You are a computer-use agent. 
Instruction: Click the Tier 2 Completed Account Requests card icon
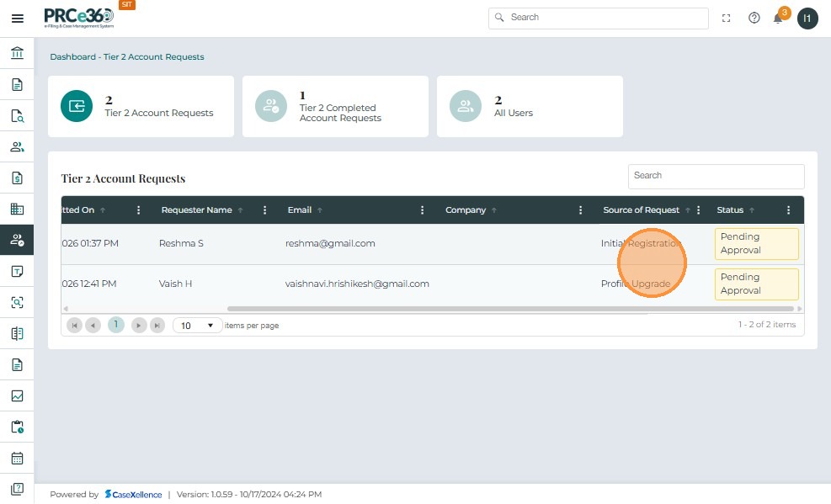(271, 106)
